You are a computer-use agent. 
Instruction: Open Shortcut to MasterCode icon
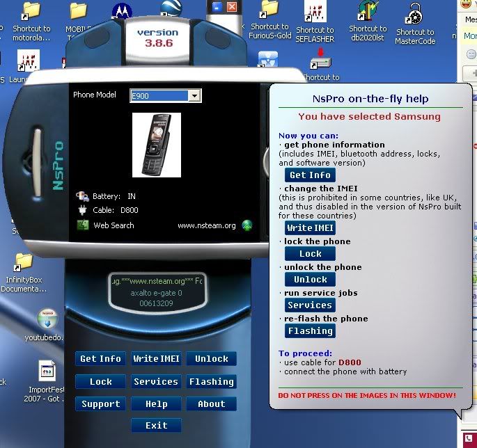415,24
